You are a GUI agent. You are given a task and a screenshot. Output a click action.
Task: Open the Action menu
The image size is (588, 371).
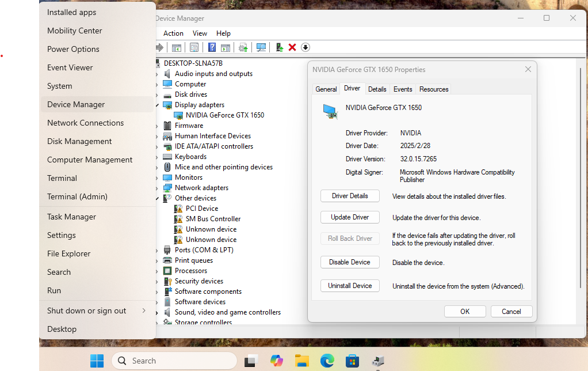pyautogui.click(x=173, y=33)
